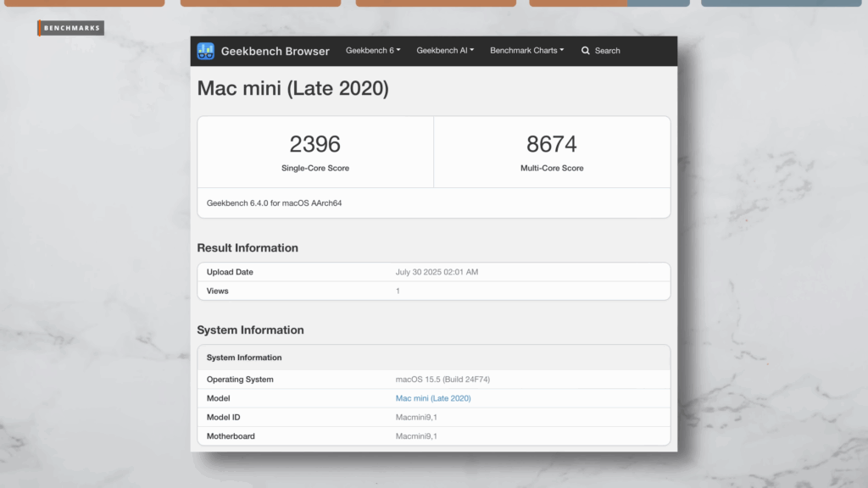868x488 pixels.
Task: Open the Mac mini (Late 2020) model link
Action: pyautogui.click(x=433, y=398)
